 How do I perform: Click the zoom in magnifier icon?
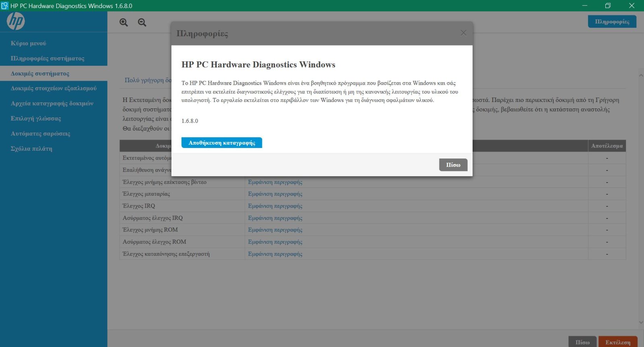[124, 23]
